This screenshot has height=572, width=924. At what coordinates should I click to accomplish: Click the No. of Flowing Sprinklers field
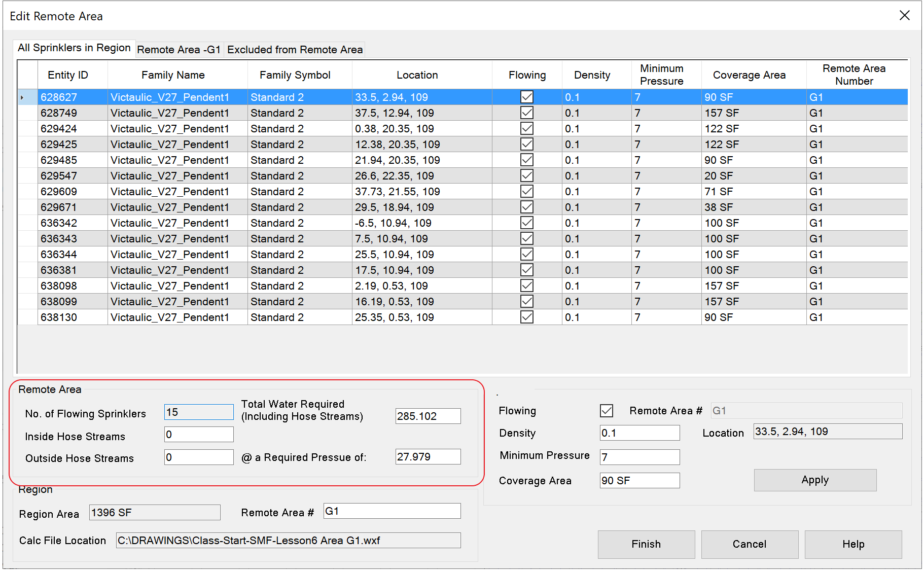click(199, 412)
